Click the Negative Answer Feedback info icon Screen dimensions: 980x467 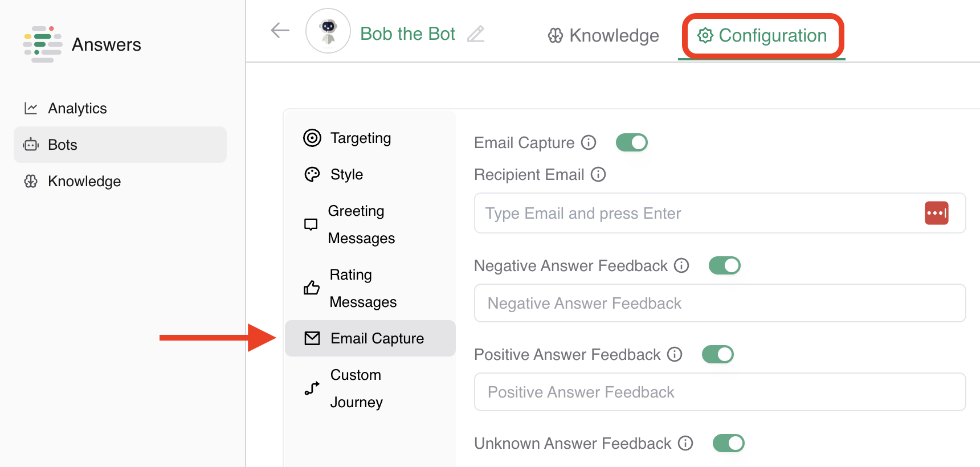click(681, 265)
